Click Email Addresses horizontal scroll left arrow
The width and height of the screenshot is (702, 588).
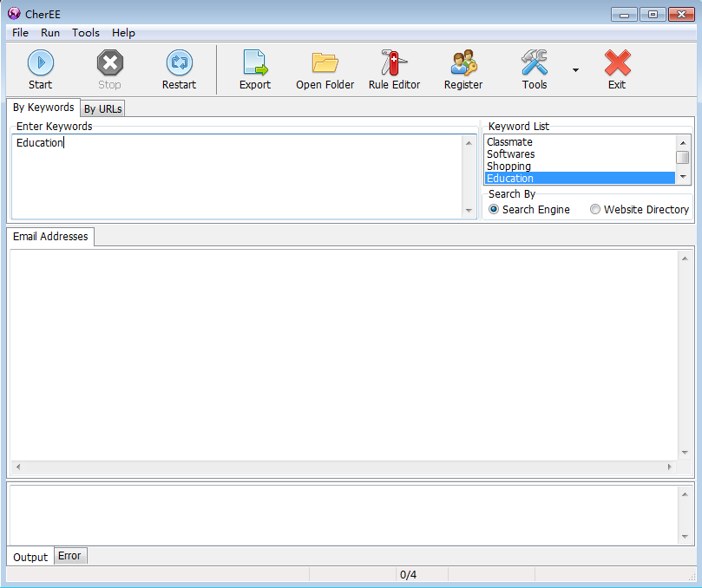tap(18, 467)
